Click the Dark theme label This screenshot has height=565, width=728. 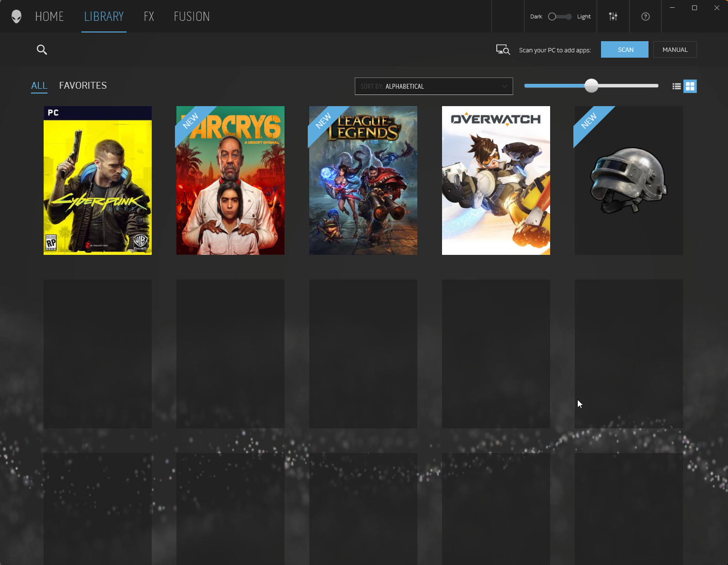[536, 16]
